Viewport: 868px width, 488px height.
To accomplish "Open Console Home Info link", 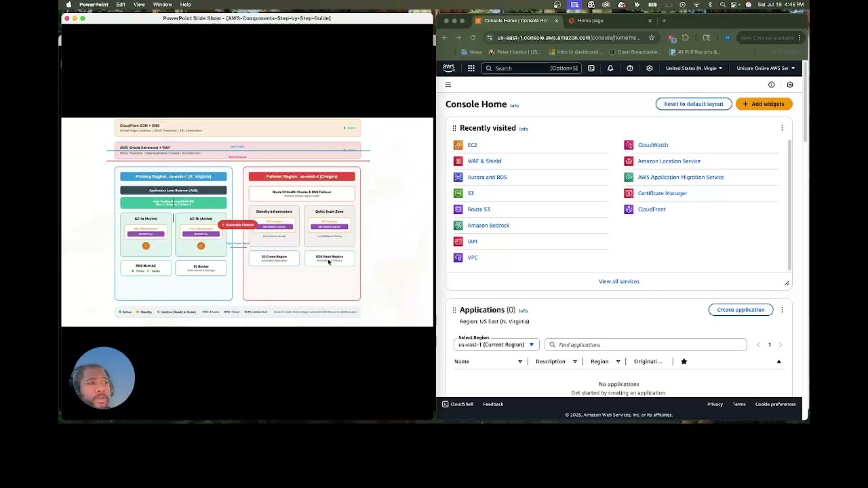I will pos(514,106).
